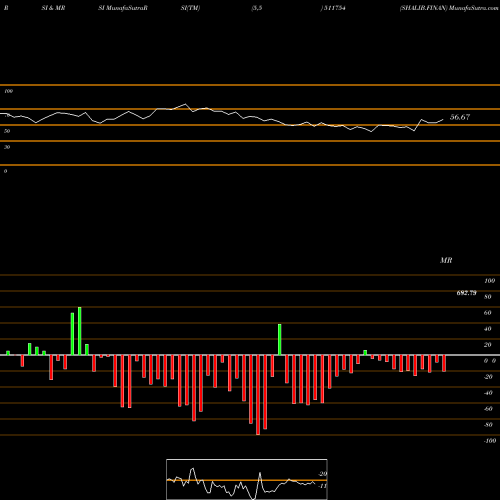Click the SI MunafaSutraR header text
Screen dimensions: 500x500
pos(123,8)
